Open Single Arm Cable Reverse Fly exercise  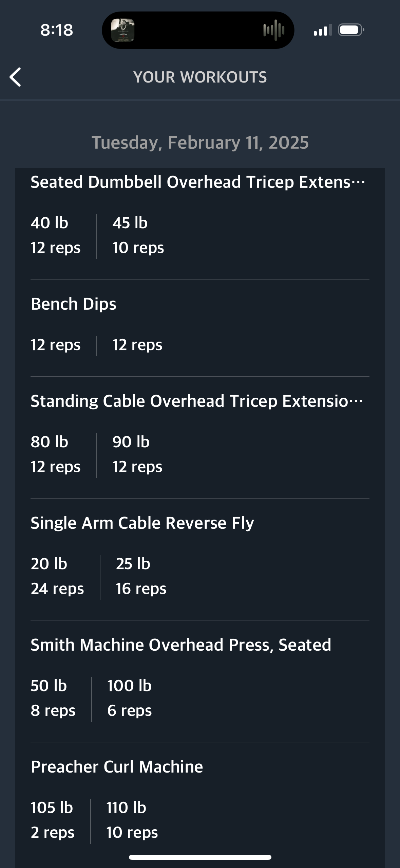point(142,523)
